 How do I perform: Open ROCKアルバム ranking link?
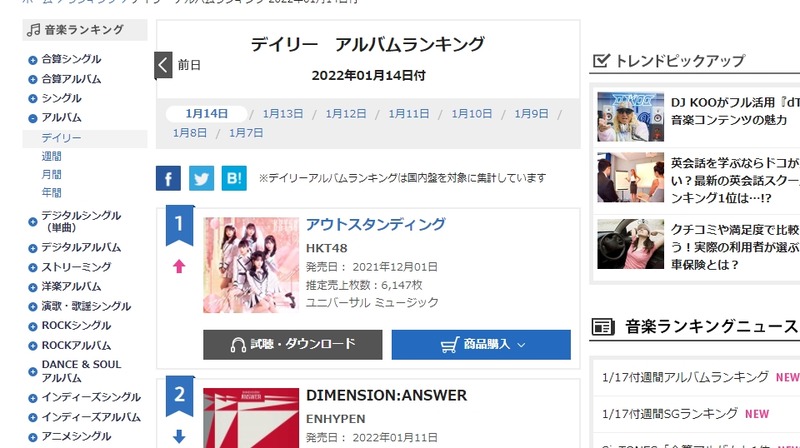tap(76, 345)
